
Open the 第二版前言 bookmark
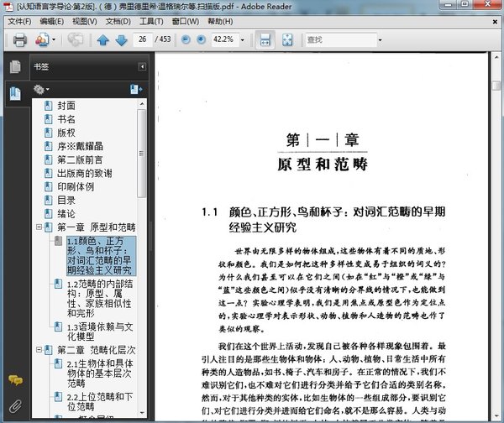[x=80, y=159]
